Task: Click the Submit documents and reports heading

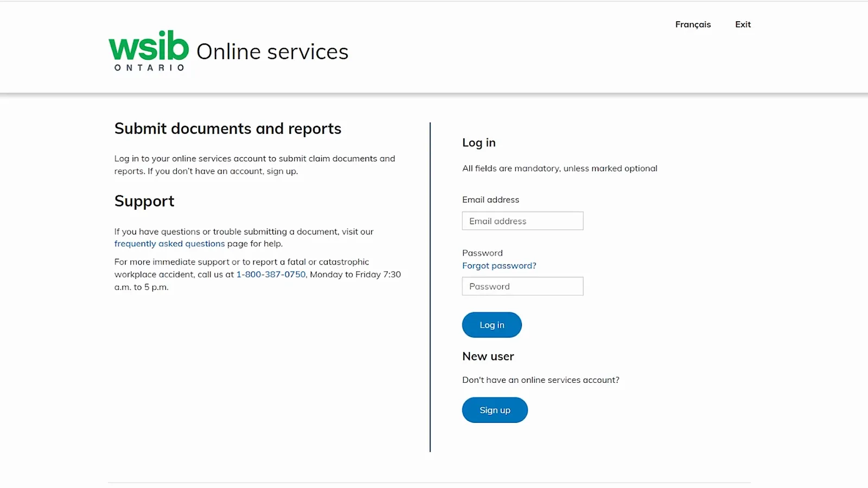Action: [x=228, y=129]
